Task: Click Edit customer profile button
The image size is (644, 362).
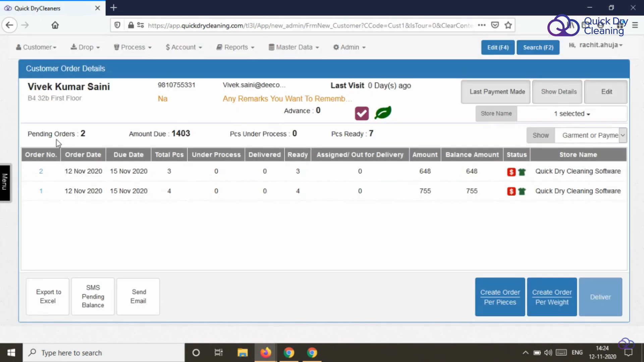Action: 606,92
